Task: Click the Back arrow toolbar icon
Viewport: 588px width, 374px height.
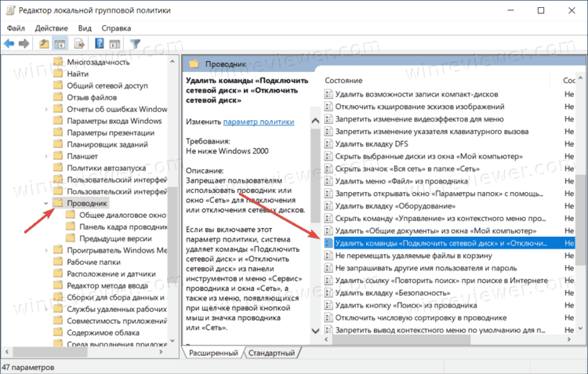Action: coord(9,44)
